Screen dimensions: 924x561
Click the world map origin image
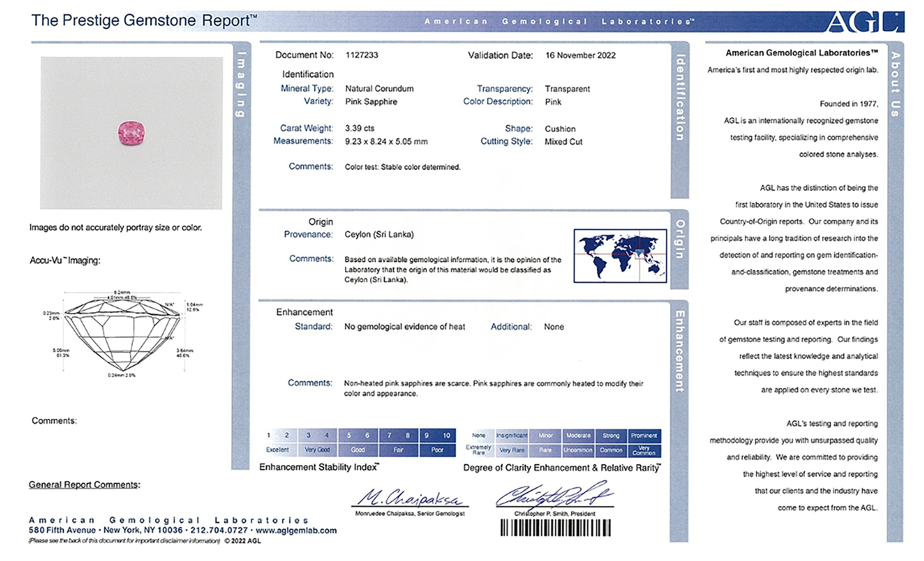pyautogui.click(x=620, y=256)
